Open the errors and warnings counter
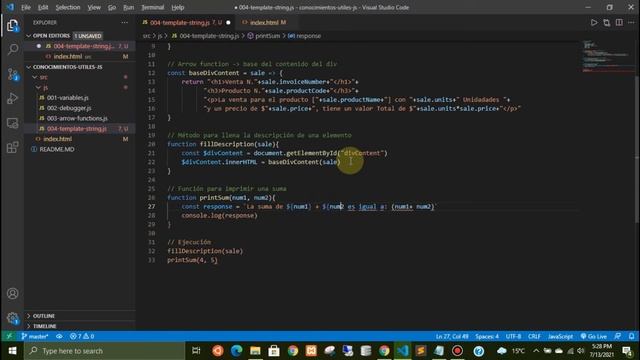 click(82, 336)
